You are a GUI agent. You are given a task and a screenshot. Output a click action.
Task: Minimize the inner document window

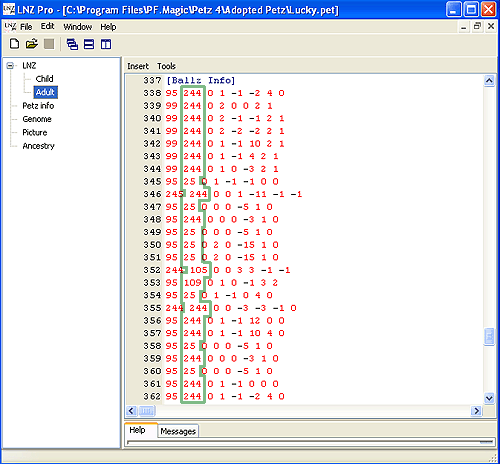click(x=463, y=26)
